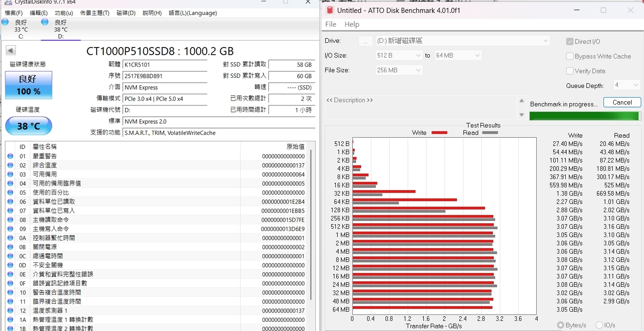Click the description box scroll-down arrow
This screenshot has width=644, height=331.
click(521, 115)
